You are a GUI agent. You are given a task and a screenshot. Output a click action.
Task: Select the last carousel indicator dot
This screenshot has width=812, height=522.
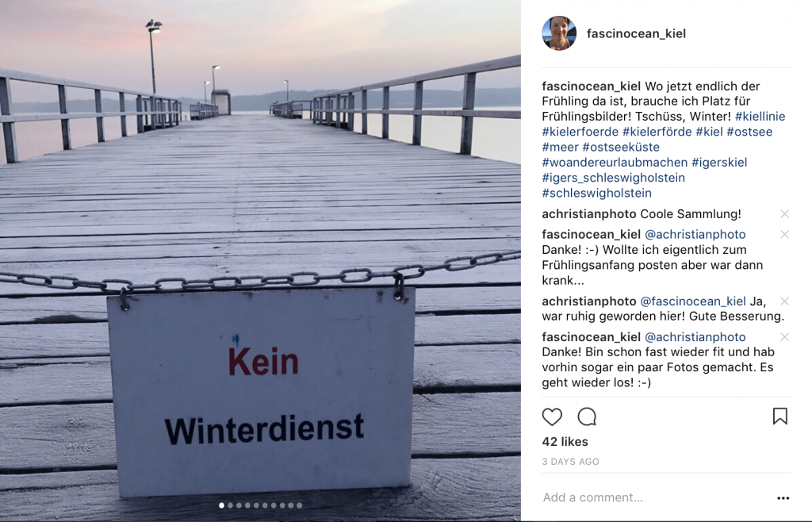pos(299,505)
